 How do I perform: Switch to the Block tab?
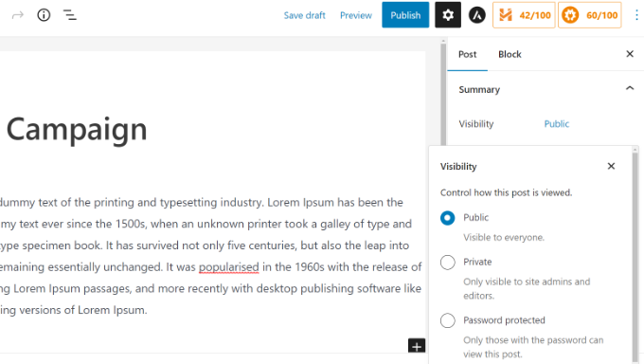[x=510, y=54]
